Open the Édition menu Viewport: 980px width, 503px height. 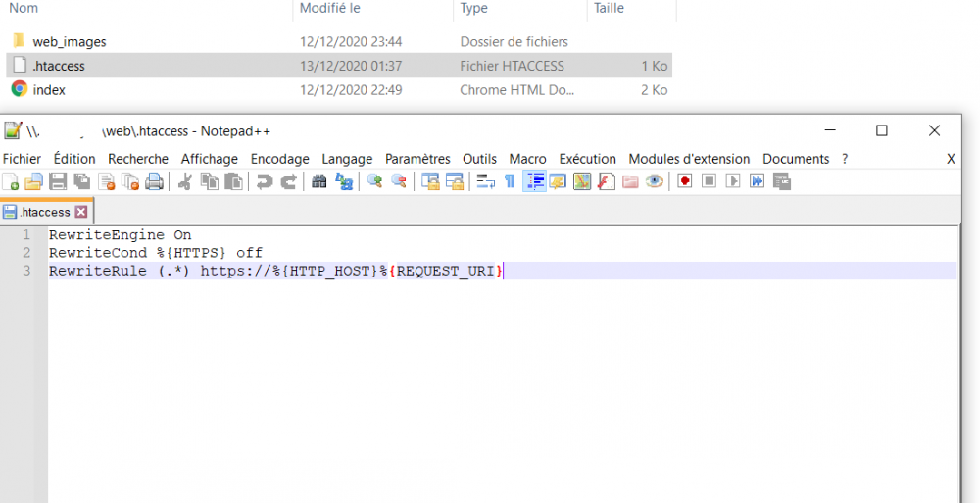(x=74, y=159)
